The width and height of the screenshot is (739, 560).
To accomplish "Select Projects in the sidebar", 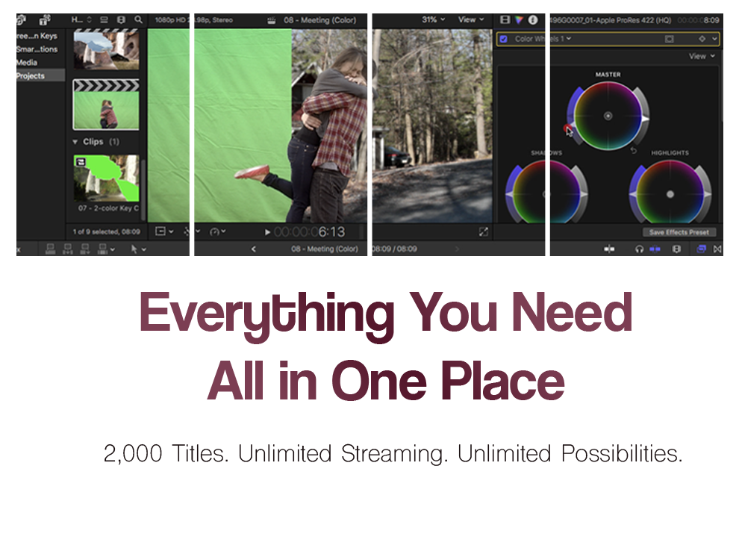I will [x=31, y=75].
